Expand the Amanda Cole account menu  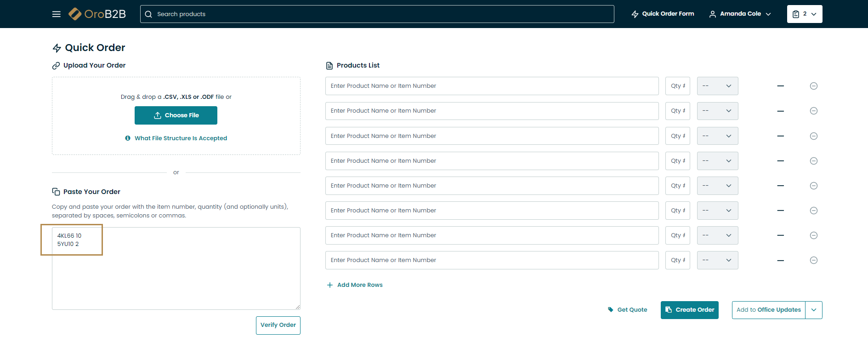740,14
